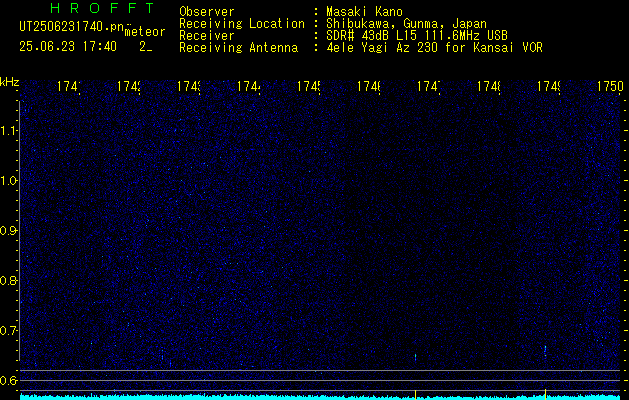This screenshot has height=400, width=629.
Task: Select the date and time 25.06.23 17:40
Action: point(68,47)
